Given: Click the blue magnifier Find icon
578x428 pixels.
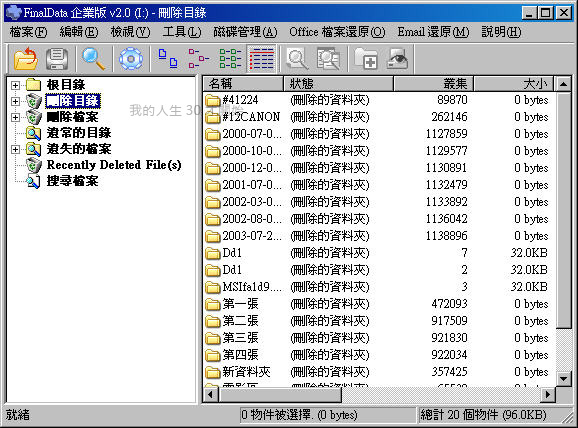Looking at the screenshot, I should point(94,59).
